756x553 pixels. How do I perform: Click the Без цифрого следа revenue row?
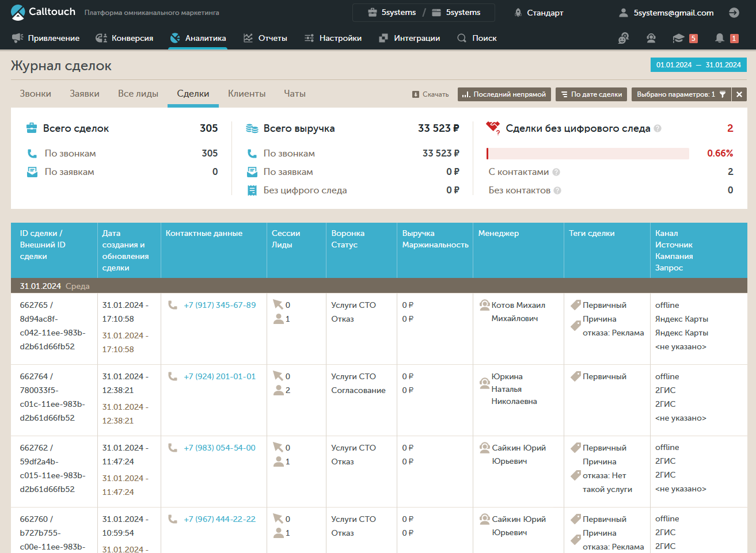click(353, 190)
